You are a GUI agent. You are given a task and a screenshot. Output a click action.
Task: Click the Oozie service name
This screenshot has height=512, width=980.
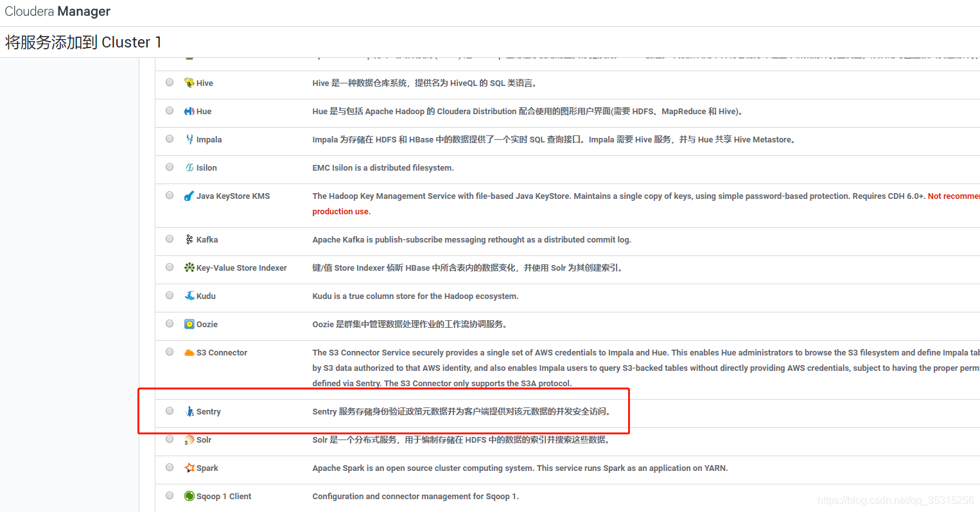click(207, 324)
